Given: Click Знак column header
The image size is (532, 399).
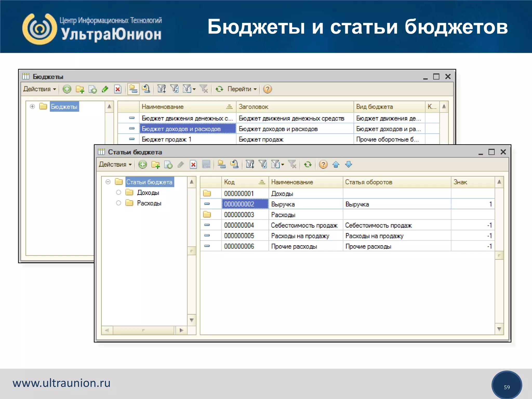Looking at the screenshot, I should click(x=473, y=182).
